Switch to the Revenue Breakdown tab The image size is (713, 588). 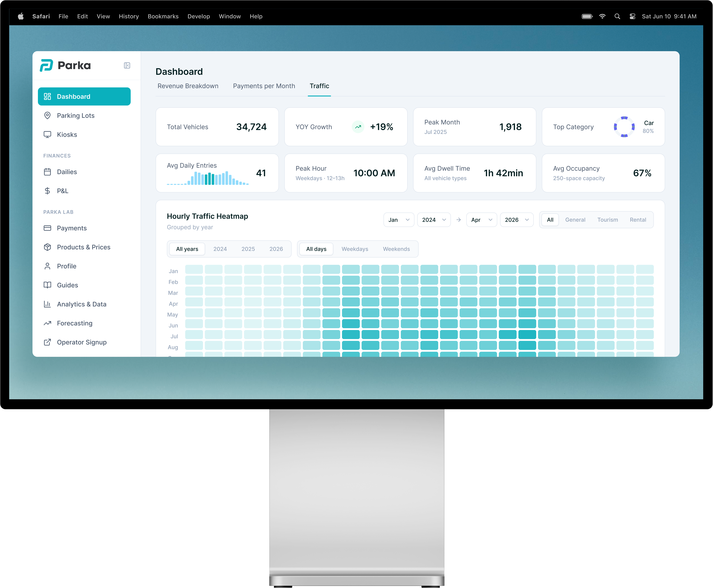click(188, 86)
